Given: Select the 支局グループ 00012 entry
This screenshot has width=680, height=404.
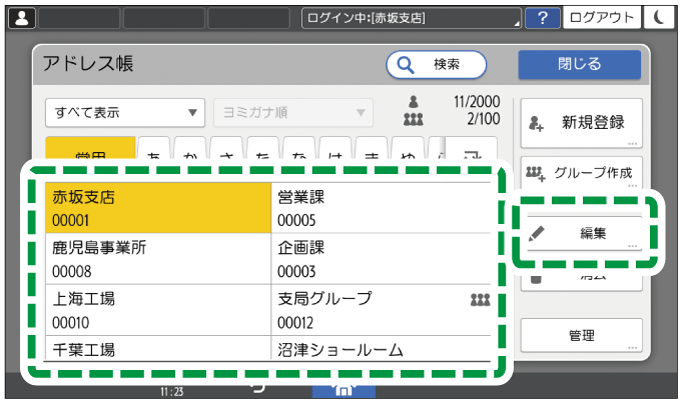Looking at the screenshot, I should [x=383, y=310].
